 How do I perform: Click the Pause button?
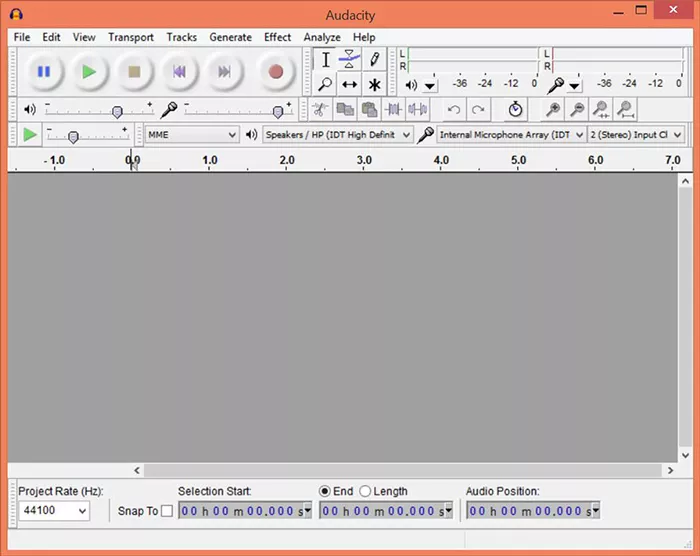[44, 71]
